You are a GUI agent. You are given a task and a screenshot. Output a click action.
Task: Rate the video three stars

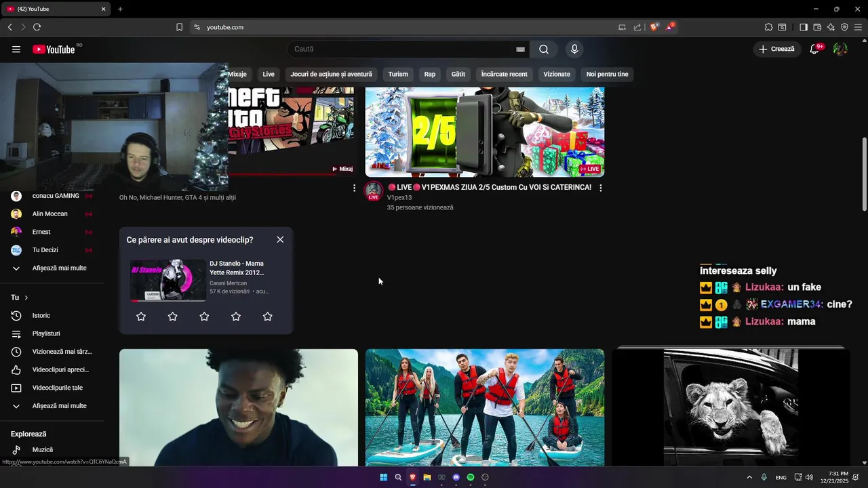[x=204, y=317]
